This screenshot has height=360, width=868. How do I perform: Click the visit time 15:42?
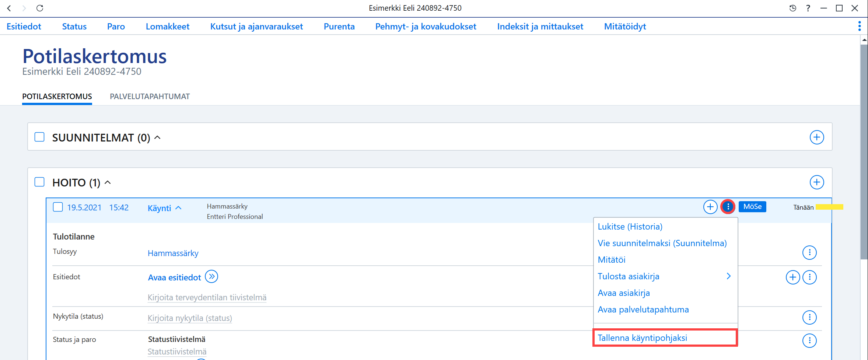[119, 207]
